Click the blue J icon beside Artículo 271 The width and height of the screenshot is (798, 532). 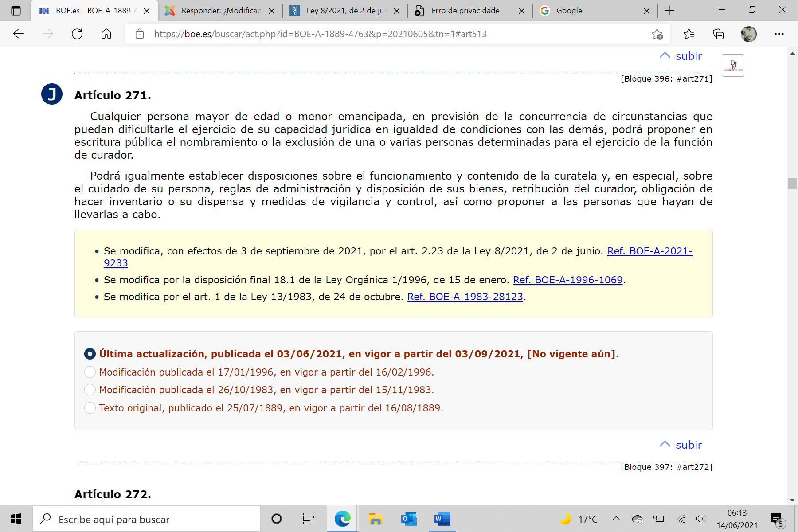pos(52,94)
